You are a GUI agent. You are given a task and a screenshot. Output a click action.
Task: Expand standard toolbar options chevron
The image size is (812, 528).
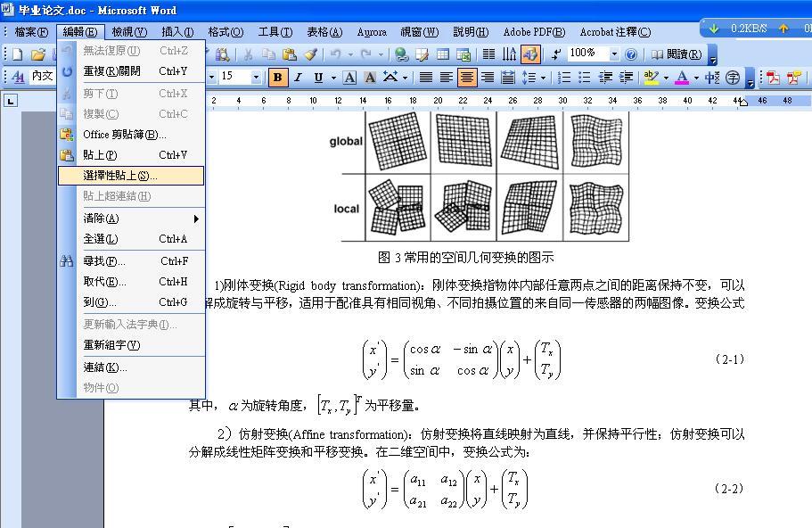tap(712, 55)
